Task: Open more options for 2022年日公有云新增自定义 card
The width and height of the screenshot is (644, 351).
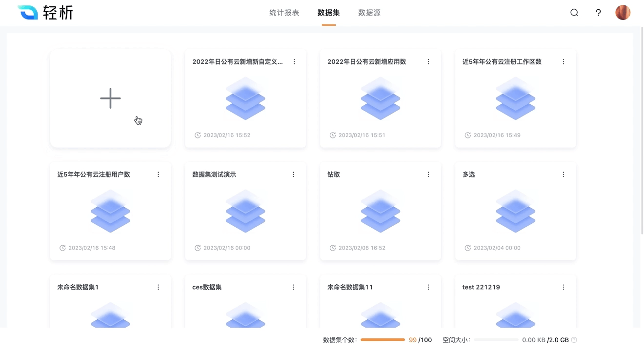Action: pos(294,62)
